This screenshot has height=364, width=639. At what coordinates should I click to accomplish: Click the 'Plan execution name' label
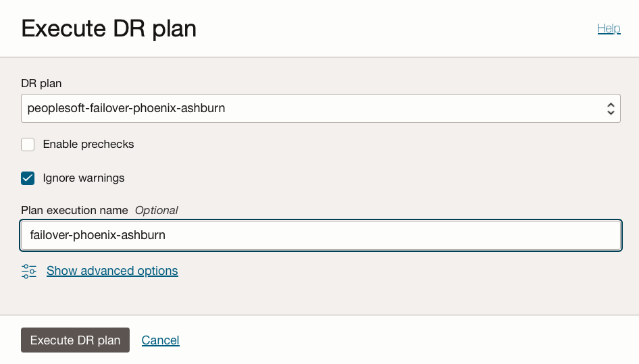[74, 210]
